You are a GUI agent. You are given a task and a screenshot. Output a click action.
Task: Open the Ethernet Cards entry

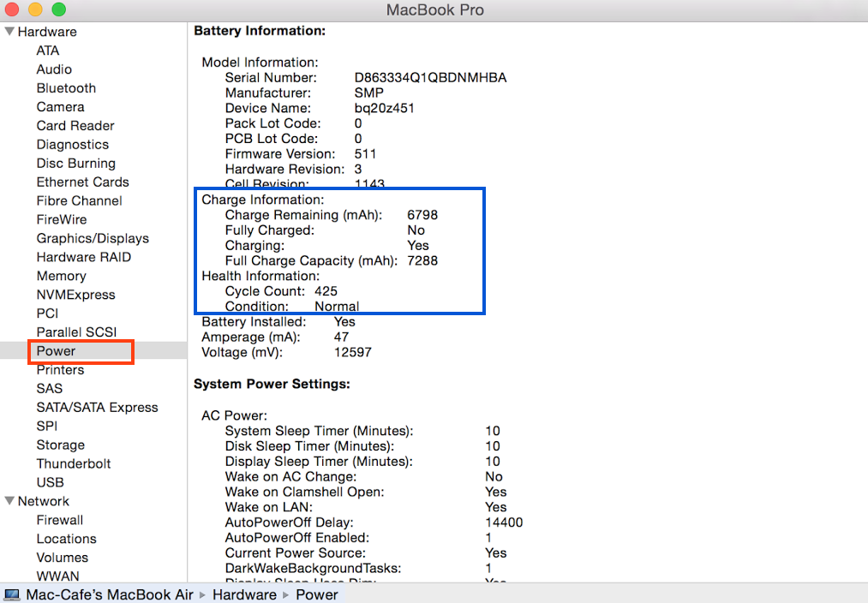coord(82,182)
